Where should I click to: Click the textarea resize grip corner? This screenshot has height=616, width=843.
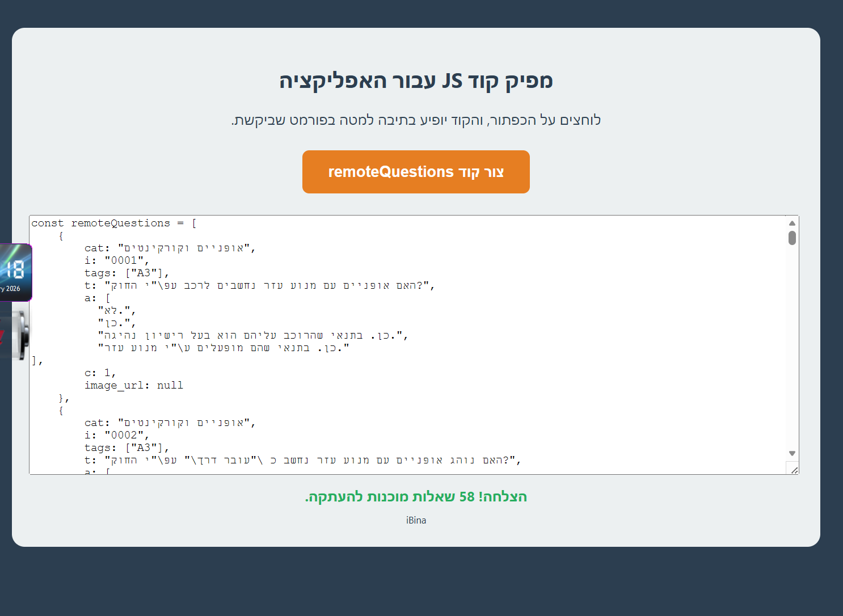coord(794,470)
